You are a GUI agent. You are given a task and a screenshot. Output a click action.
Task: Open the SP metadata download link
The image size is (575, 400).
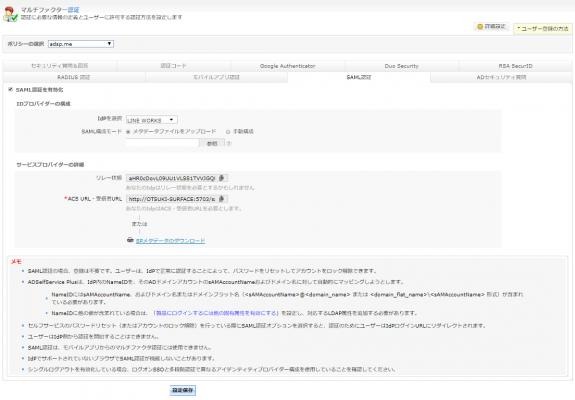(170, 241)
